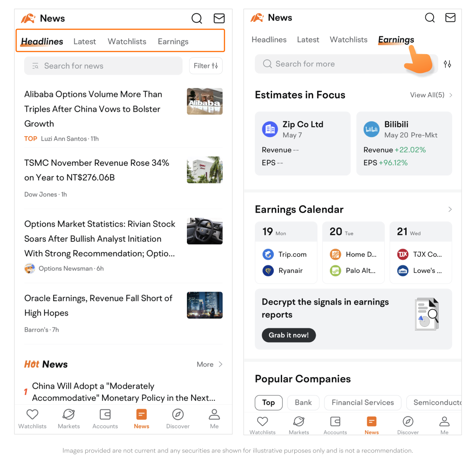Switch to Latest tab on left screen
The width and height of the screenshot is (476, 464).
click(84, 41)
